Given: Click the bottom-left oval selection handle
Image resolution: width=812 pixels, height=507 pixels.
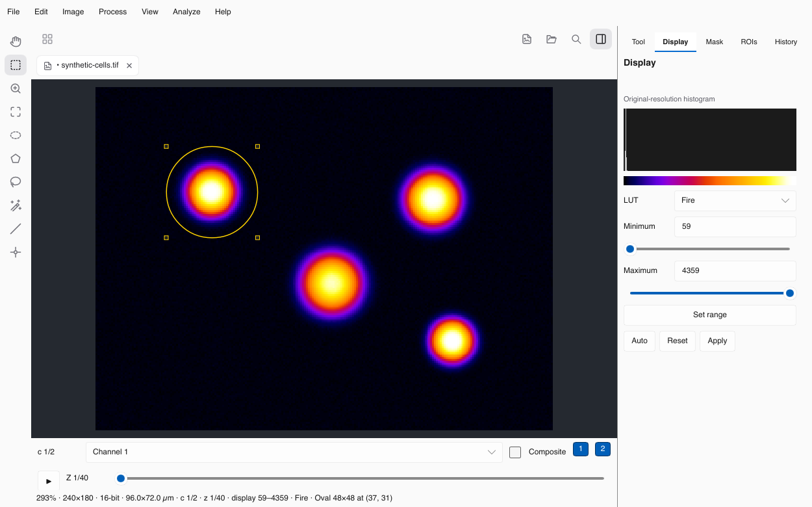Looking at the screenshot, I should [166, 238].
